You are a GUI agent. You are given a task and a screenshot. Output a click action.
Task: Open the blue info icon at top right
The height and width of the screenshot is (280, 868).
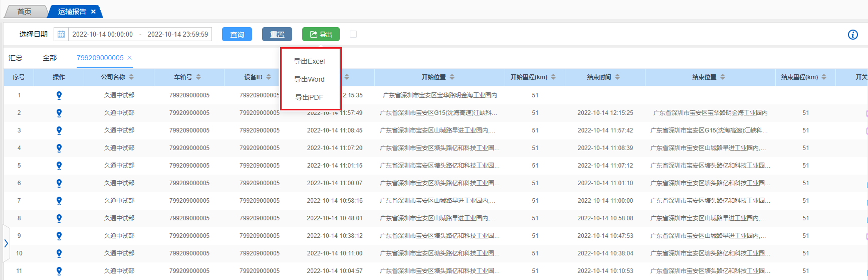tap(852, 35)
